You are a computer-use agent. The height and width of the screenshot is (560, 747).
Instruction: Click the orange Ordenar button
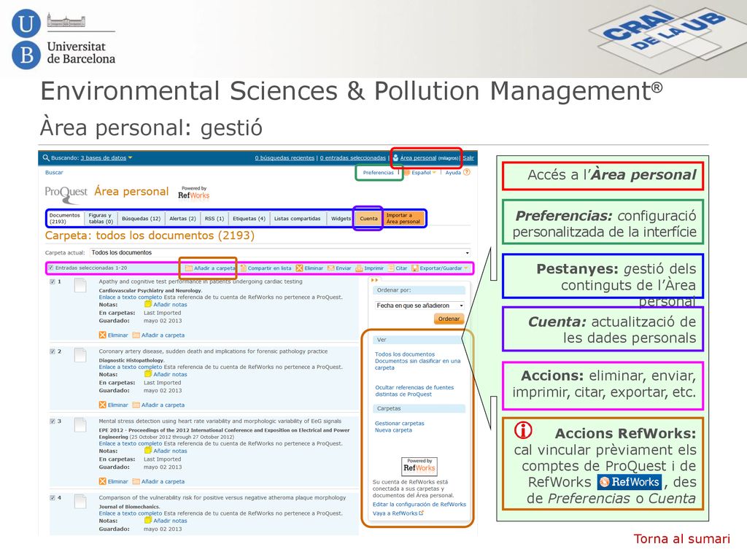[449, 319]
